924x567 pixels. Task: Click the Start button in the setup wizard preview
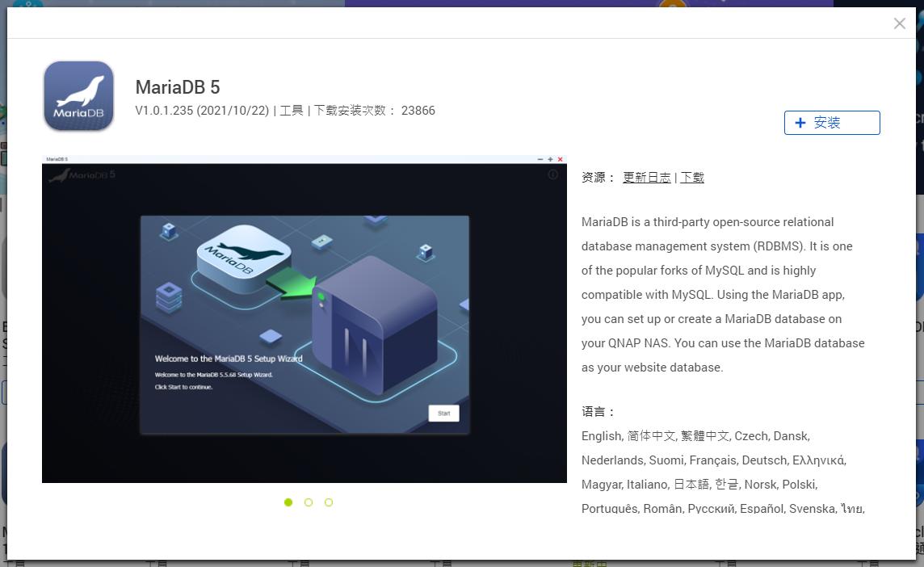(x=443, y=412)
